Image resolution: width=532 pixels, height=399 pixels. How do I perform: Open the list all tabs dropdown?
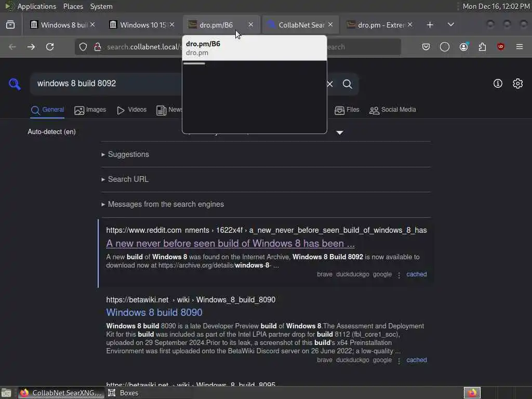click(451, 25)
